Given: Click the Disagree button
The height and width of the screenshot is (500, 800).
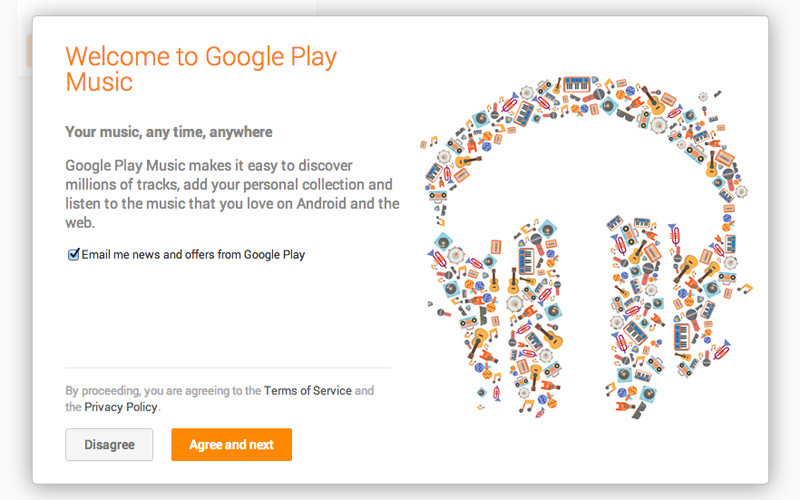Looking at the screenshot, I should coord(109,444).
